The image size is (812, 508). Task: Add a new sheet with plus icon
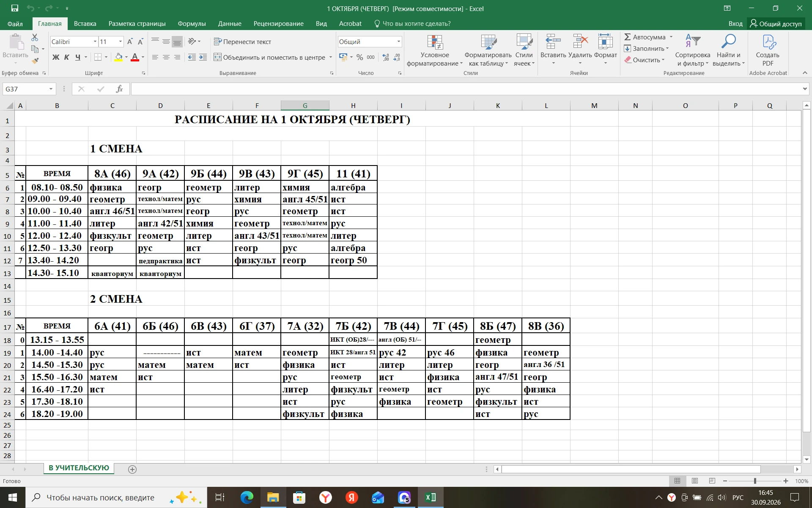(132, 469)
